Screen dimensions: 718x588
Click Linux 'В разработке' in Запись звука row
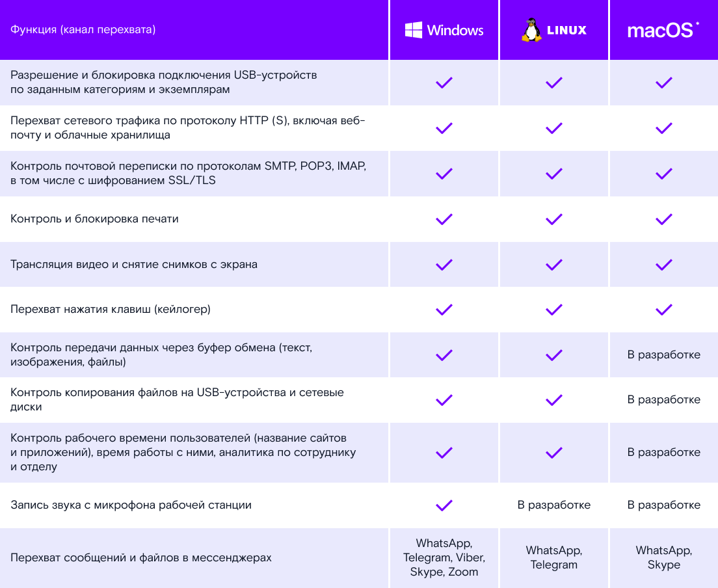tap(553, 505)
